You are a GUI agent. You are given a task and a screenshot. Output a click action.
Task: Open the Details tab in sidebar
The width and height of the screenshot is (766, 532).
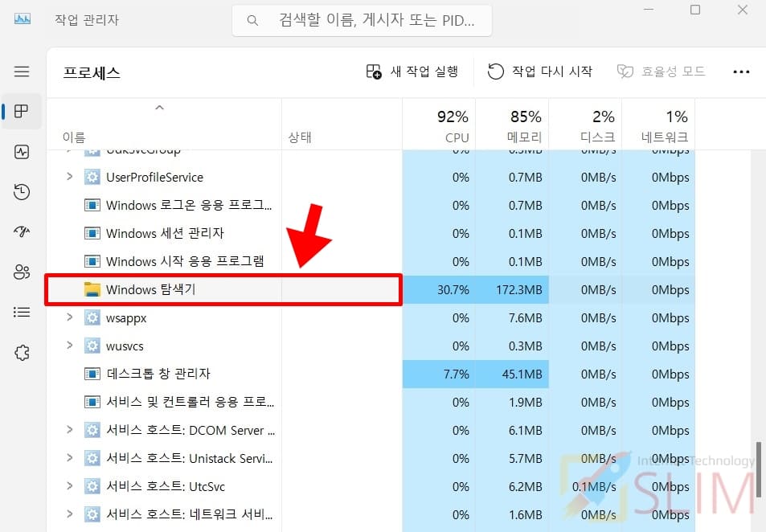point(22,312)
